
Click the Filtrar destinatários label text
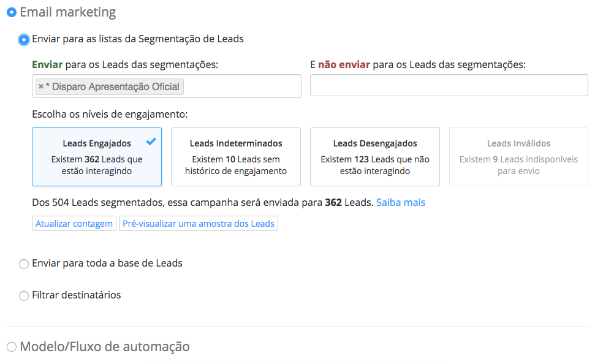(76, 295)
